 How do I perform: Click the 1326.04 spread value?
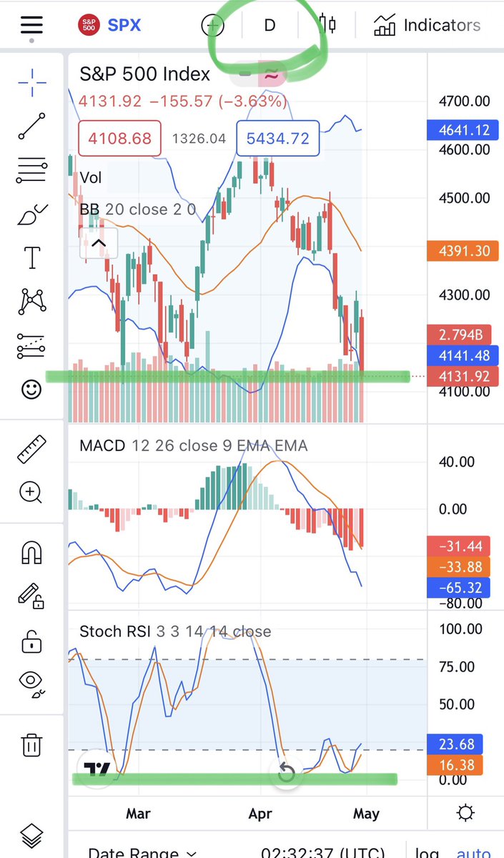pyautogui.click(x=199, y=138)
